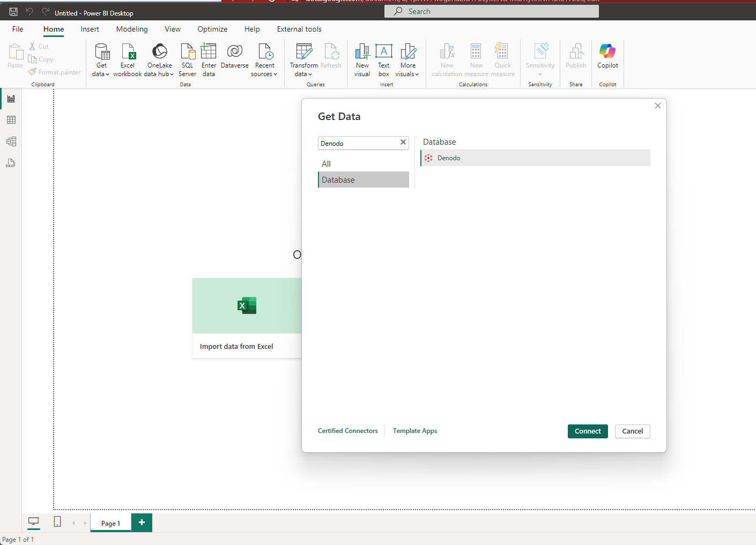Switch to desktop layout icon
This screenshot has width=756, height=545.
(33, 522)
